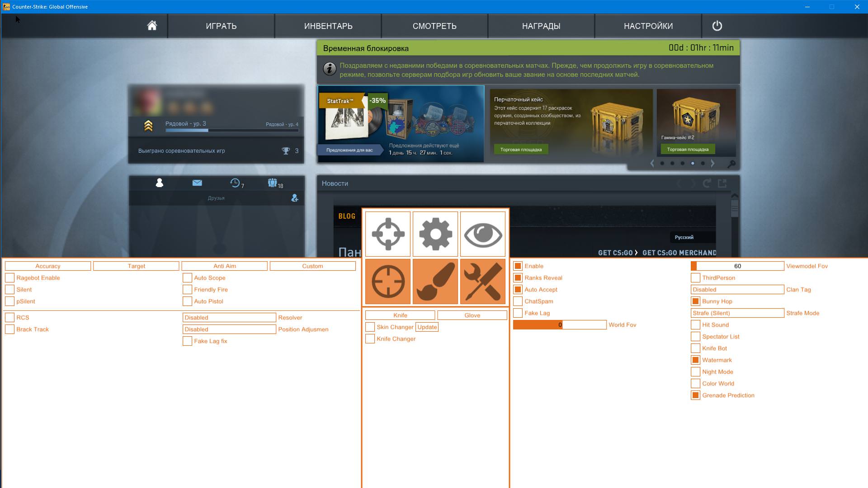
Task: Refresh the news panel
Action: [707, 183]
